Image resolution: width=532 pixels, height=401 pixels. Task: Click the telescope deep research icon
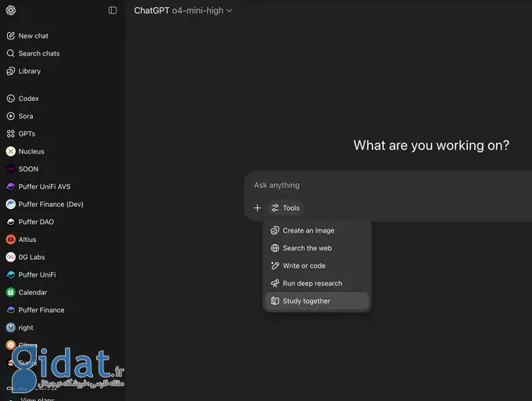pos(275,284)
